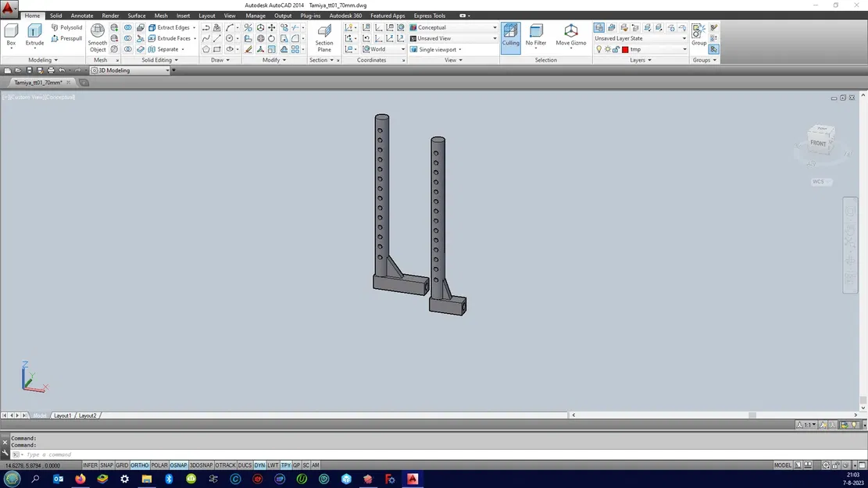Toggle the Culling selection option

point(510,34)
